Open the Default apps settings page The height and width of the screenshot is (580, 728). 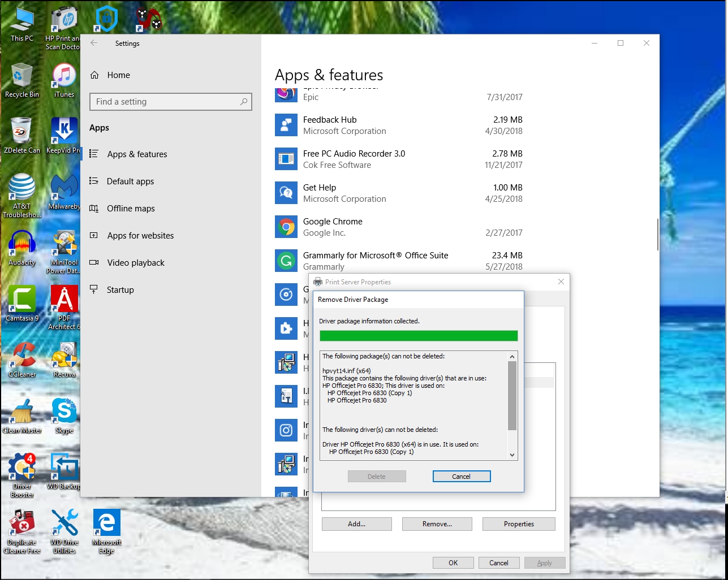coord(130,181)
